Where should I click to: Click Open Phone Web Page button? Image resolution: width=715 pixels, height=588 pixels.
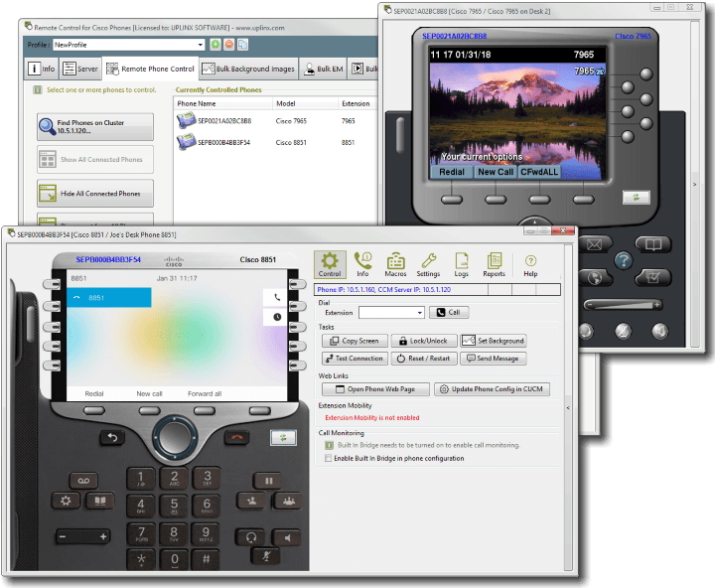click(x=375, y=389)
